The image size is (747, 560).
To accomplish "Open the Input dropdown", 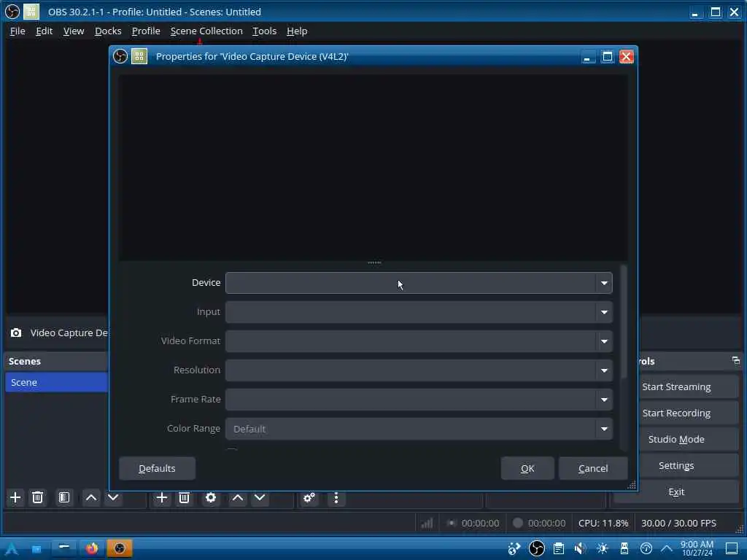I will [419, 312].
